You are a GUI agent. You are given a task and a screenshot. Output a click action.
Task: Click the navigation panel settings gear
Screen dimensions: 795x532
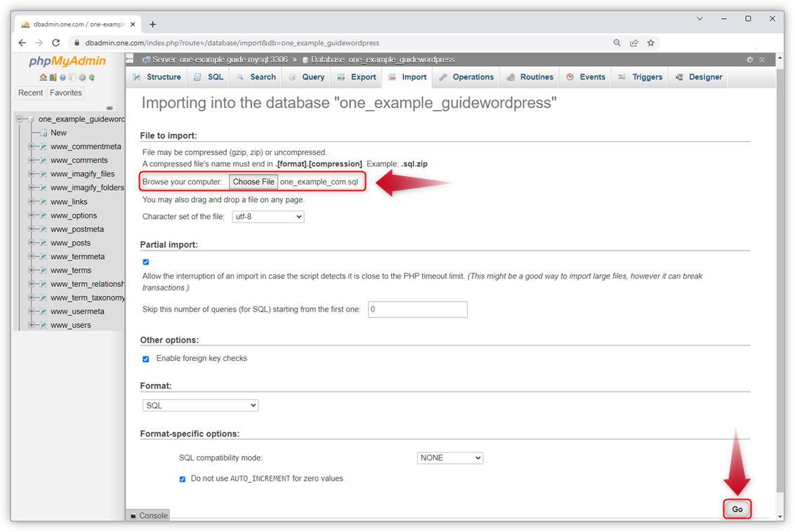coord(82,77)
